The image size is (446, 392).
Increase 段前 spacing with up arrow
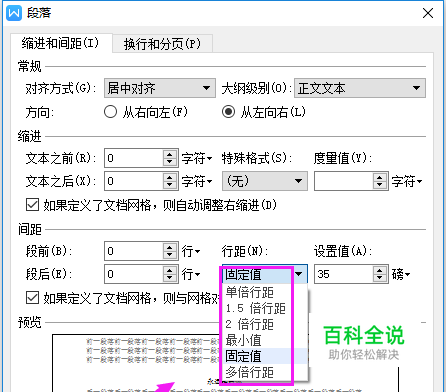pos(170,247)
